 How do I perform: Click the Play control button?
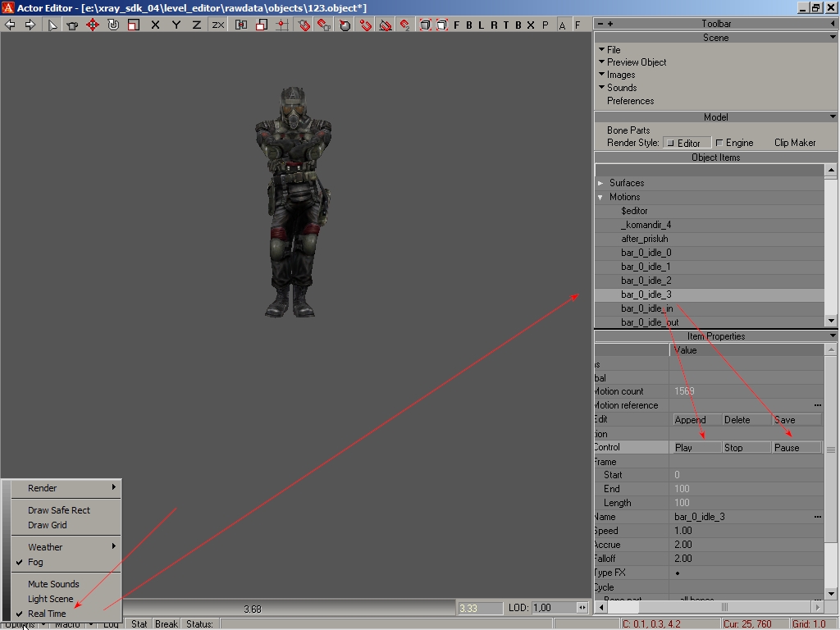point(696,447)
